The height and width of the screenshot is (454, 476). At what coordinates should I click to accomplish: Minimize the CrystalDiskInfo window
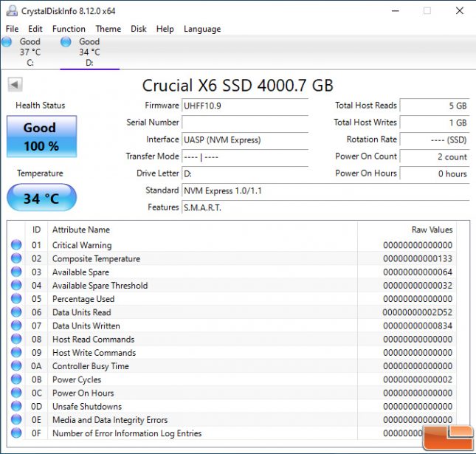pyautogui.click(x=396, y=11)
